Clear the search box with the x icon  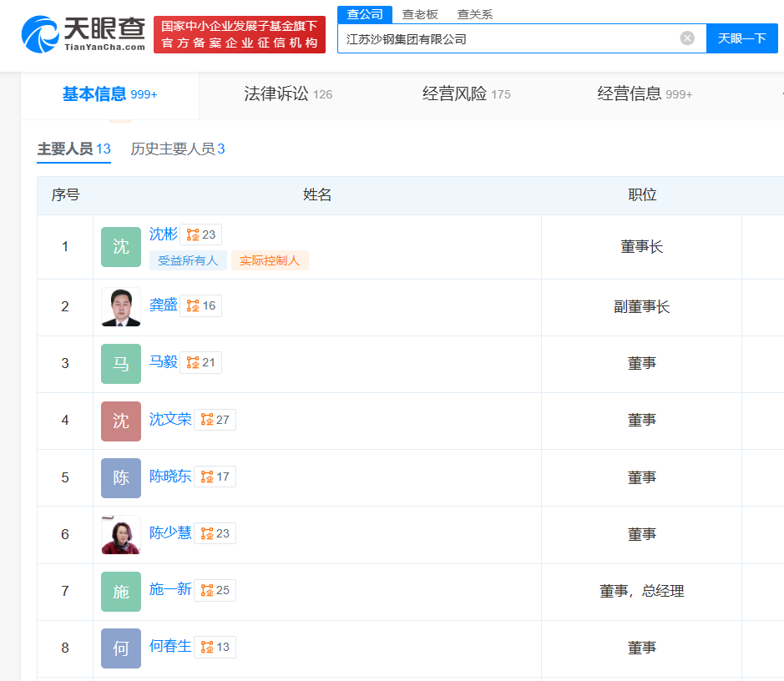pos(687,37)
